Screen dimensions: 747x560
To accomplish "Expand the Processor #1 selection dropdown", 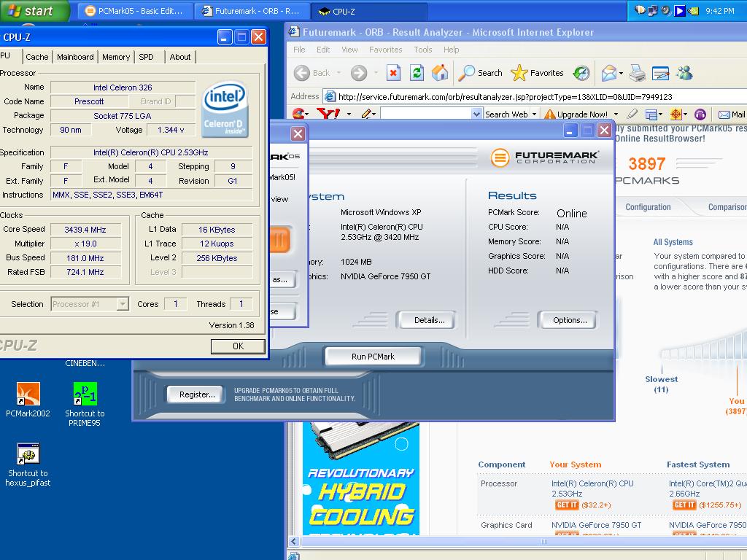I will click(x=123, y=304).
